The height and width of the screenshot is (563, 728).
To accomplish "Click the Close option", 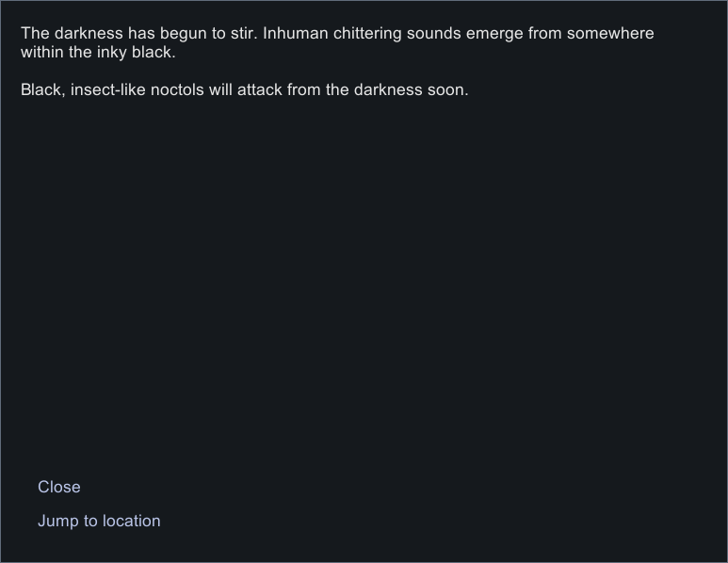I will (x=59, y=487).
